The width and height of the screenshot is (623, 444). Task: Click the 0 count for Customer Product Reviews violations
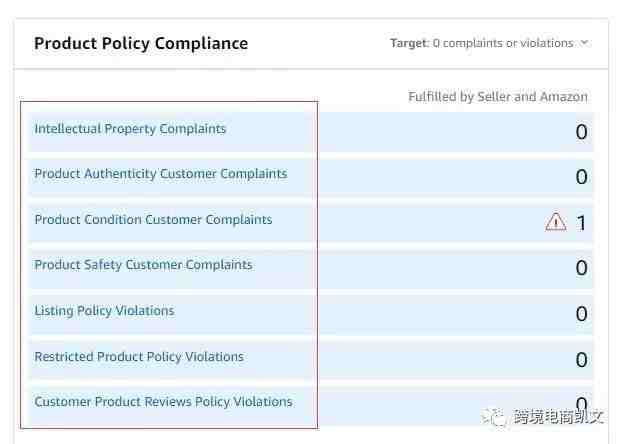[x=581, y=403]
